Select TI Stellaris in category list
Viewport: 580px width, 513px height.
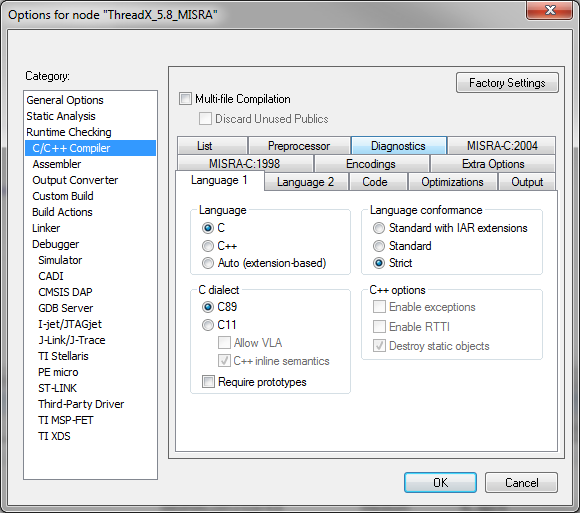pyautogui.click(x=90, y=356)
